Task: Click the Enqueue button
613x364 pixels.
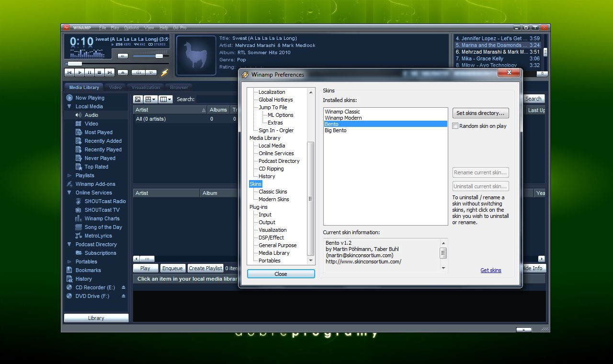Action: click(172, 268)
